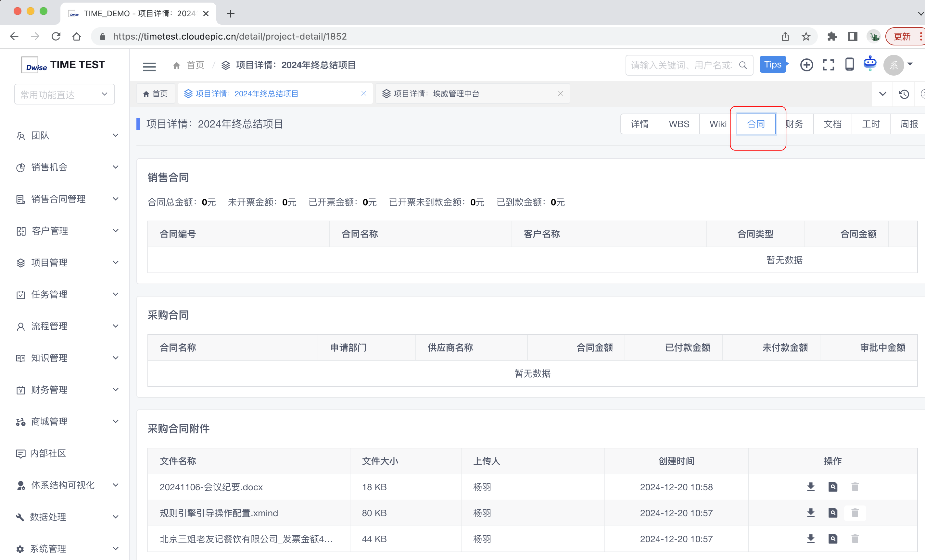Open the 常用功能直达 dropdown
Screen dimensions: 925x560
pyautogui.click(x=64, y=94)
